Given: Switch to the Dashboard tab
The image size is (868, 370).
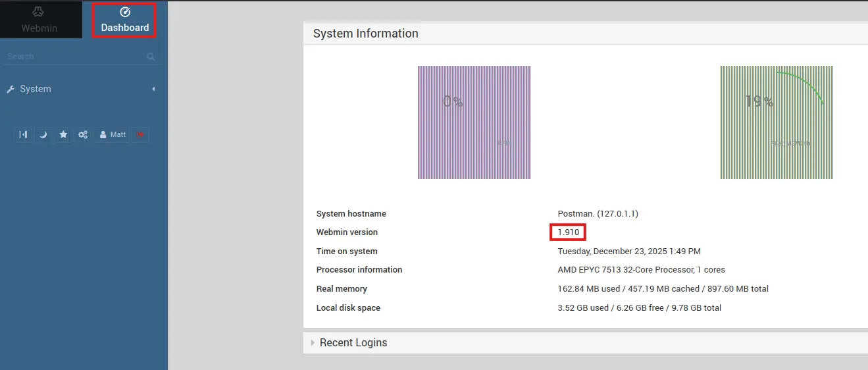Looking at the screenshot, I should coord(125,20).
